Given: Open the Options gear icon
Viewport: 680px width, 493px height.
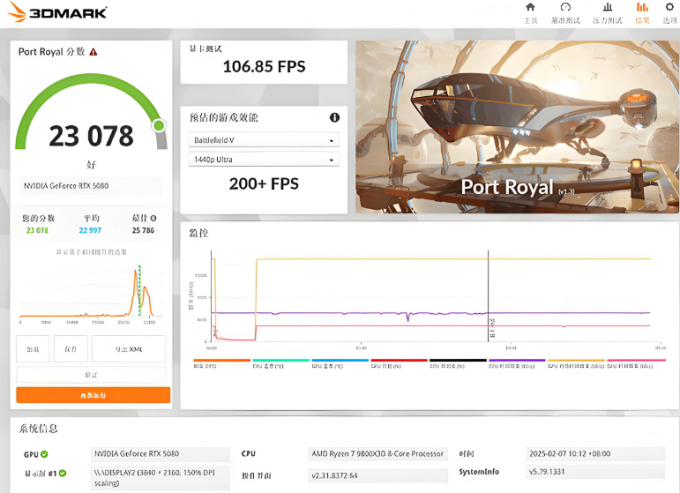Looking at the screenshot, I should pyautogui.click(x=670, y=8).
